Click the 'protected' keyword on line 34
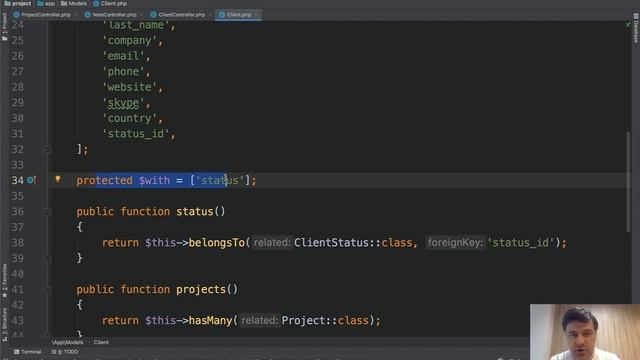Viewport: 640px width, 360px height. tap(104, 180)
